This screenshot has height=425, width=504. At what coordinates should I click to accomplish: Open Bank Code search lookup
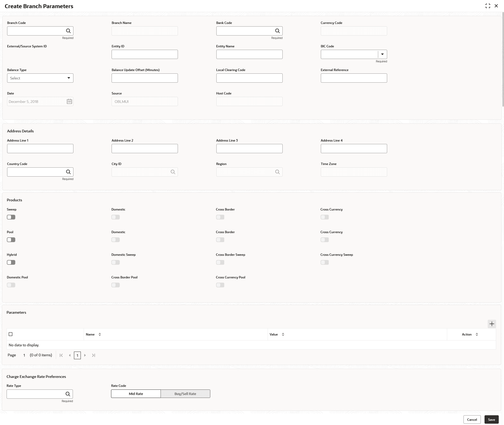click(277, 31)
